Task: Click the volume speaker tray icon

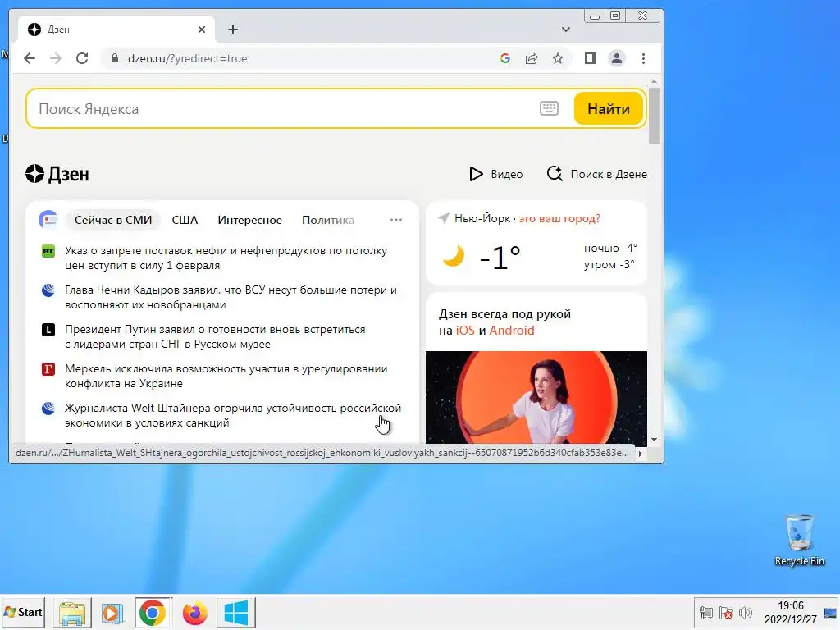Action: click(x=745, y=613)
